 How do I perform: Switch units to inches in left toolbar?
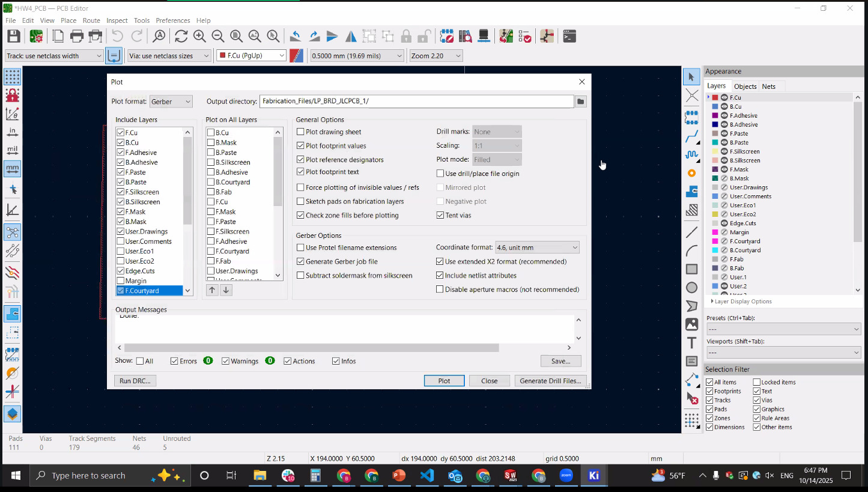point(13,132)
